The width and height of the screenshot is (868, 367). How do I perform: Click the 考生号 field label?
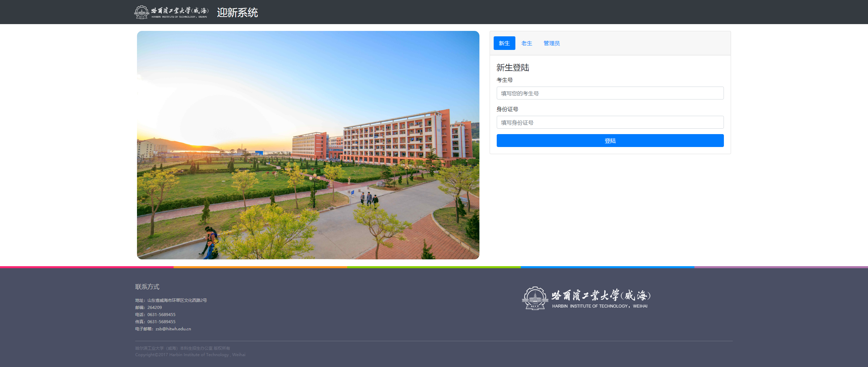505,80
